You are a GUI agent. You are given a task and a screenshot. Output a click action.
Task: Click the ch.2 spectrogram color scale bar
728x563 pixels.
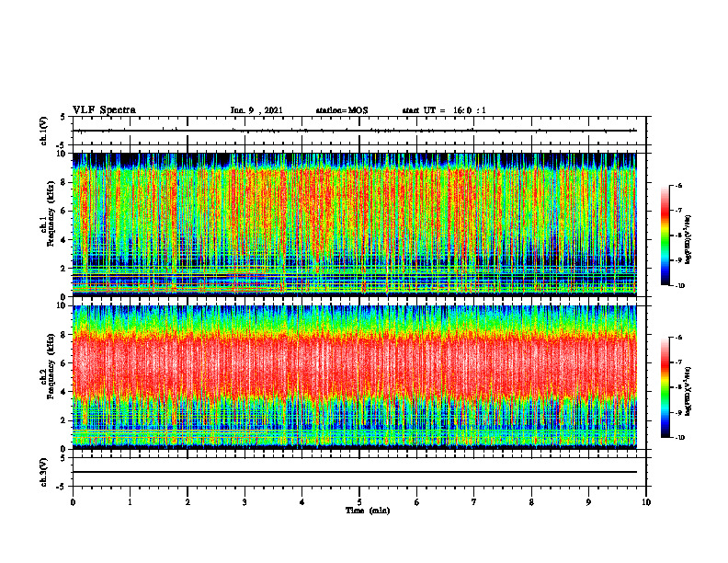tap(665, 387)
